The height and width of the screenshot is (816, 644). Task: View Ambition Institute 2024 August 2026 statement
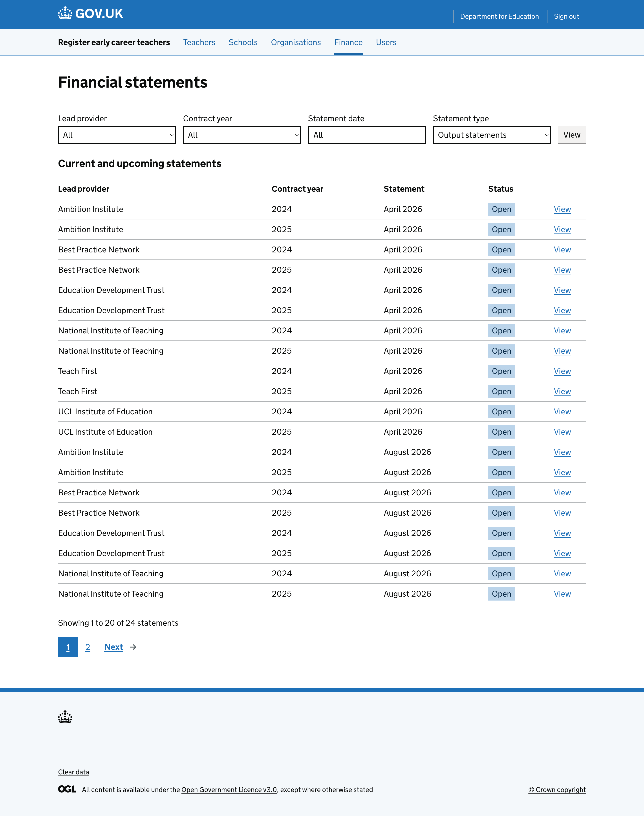(562, 452)
